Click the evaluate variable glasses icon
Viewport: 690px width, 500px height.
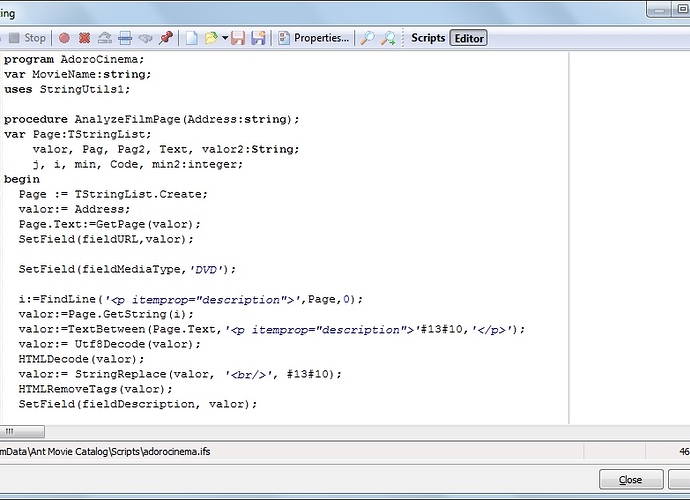pos(145,38)
